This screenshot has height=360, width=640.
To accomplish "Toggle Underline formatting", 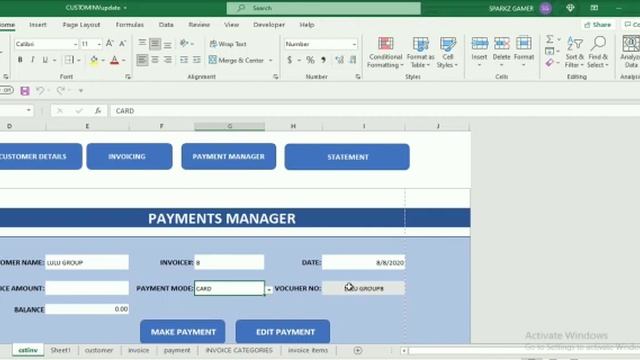I will tap(45, 60).
